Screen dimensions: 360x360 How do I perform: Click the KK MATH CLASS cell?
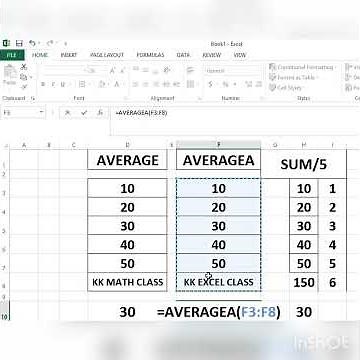tap(128, 282)
